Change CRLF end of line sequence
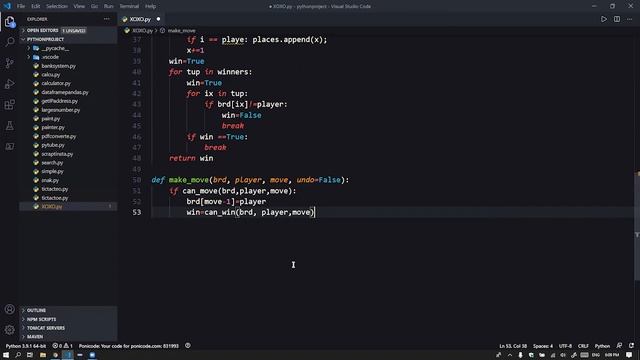The width and height of the screenshot is (640, 360). pos(583,346)
